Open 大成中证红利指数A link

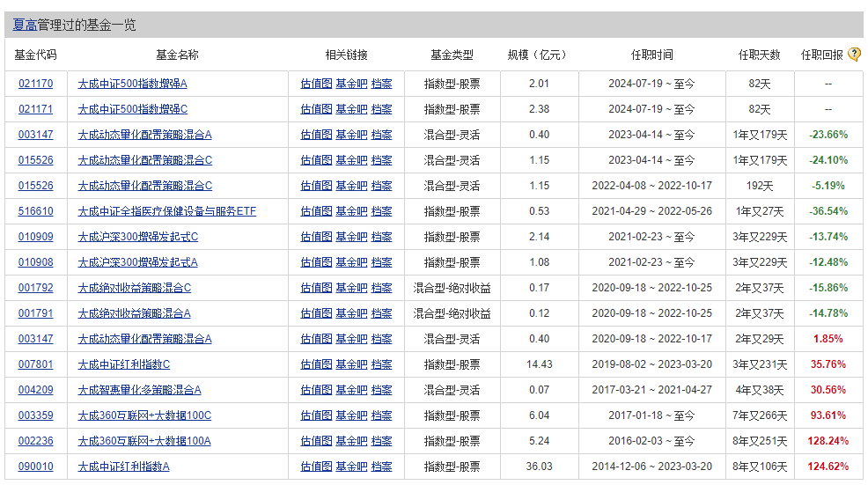(x=123, y=467)
